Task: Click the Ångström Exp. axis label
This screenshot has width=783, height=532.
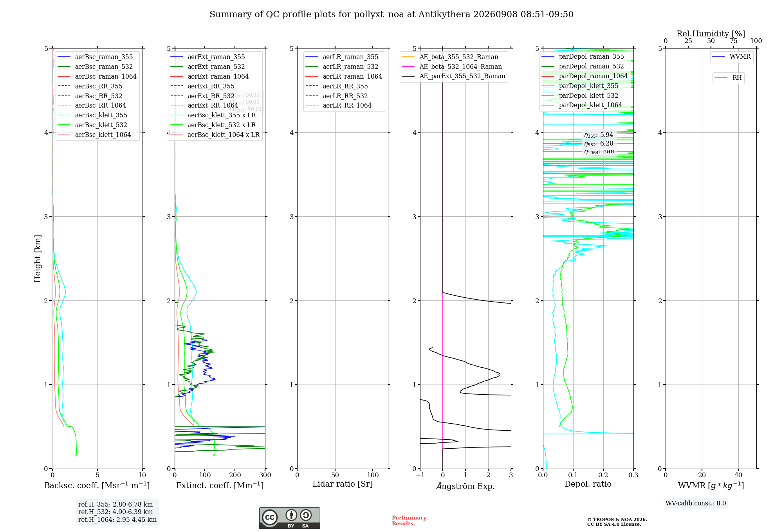Action: [465, 486]
